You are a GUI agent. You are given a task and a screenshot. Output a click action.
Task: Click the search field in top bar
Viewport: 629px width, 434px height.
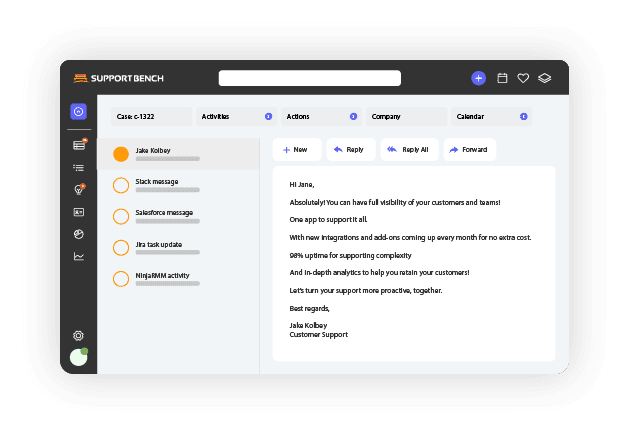[x=309, y=78]
